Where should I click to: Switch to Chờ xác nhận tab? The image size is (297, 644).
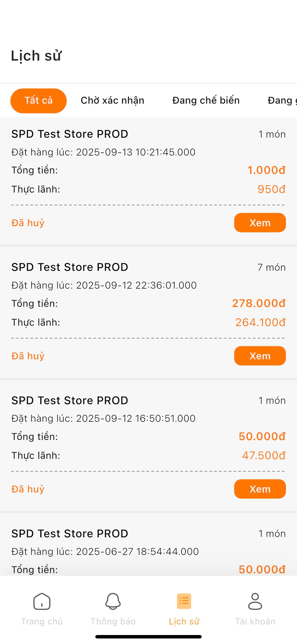112,101
